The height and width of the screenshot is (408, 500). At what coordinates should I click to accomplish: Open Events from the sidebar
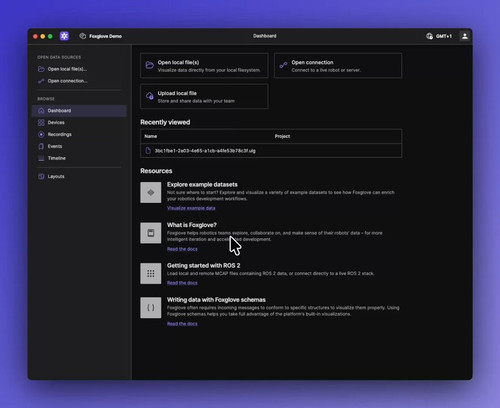pyautogui.click(x=79, y=146)
